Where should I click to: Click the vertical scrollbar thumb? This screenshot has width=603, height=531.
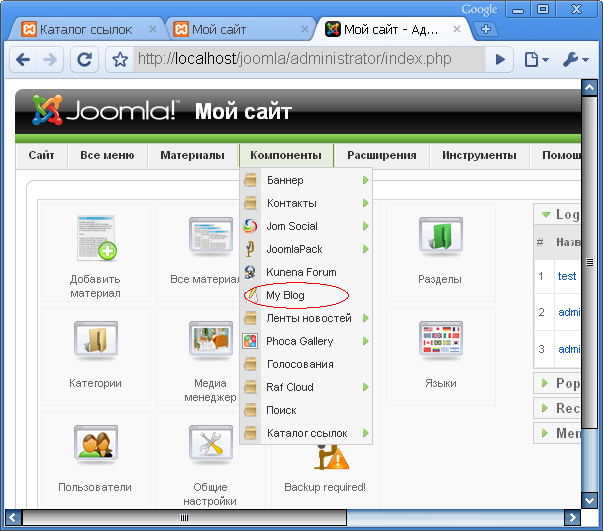(590, 262)
